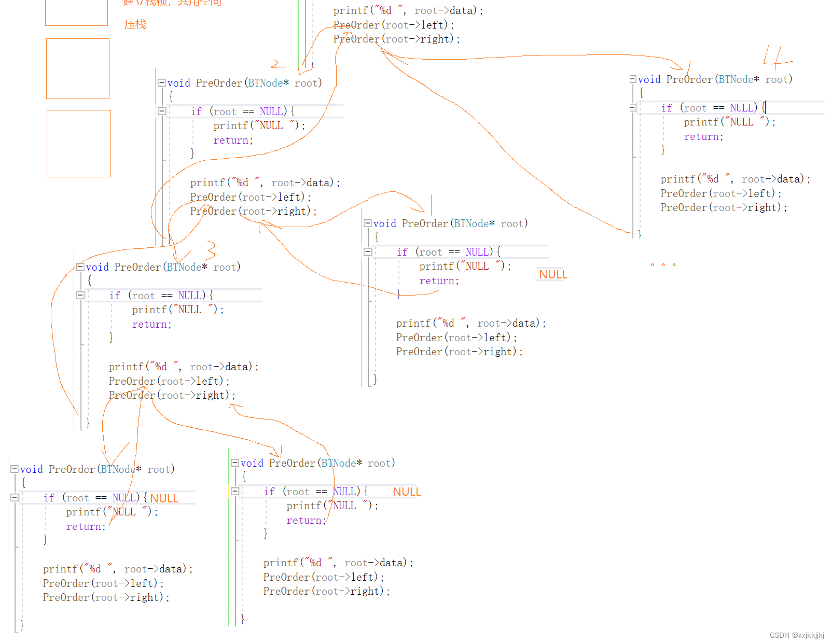This screenshot has width=832, height=644.
Task: Collapse the PreOrder function in upper-middle code block
Action: pyautogui.click(x=162, y=82)
